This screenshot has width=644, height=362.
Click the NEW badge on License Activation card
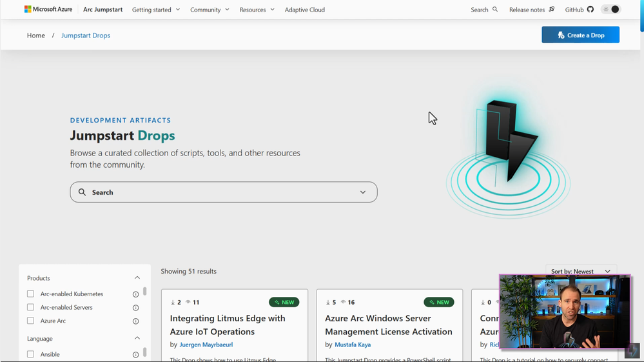pyautogui.click(x=438, y=302)
